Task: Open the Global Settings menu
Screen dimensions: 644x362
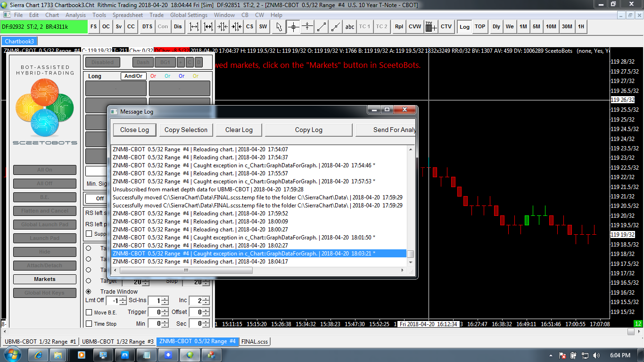Action: pos(189,15)
